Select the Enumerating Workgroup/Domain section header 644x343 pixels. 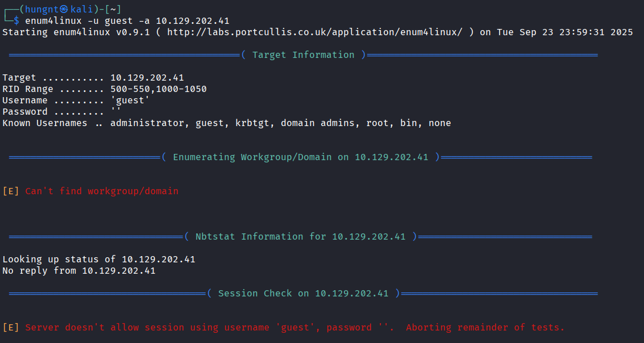300,157
